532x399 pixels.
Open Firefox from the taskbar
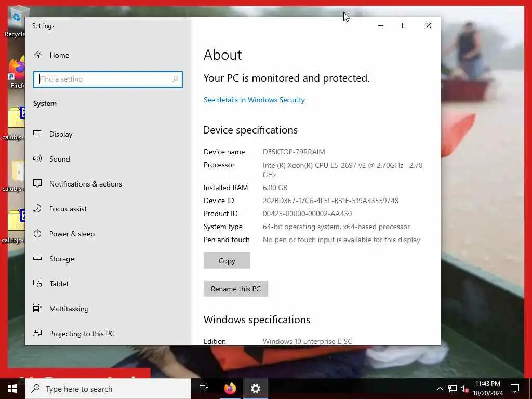point(230,389)
